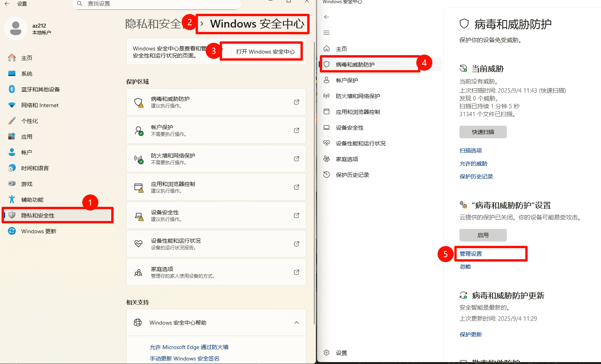This screenshot has width=601, height=364.
Task: Collapse the Windows 安全中心帮助 section chevron
Action: pos(297,323)
